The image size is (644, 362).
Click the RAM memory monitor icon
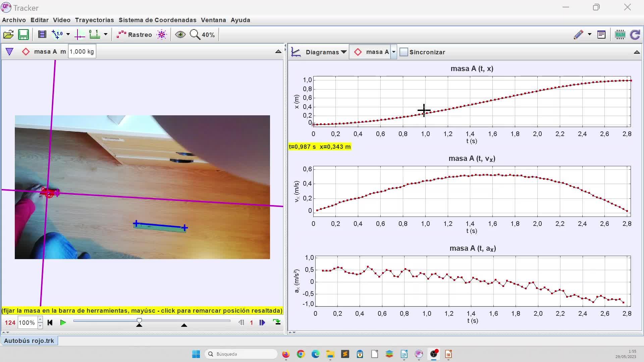(620, 35)
